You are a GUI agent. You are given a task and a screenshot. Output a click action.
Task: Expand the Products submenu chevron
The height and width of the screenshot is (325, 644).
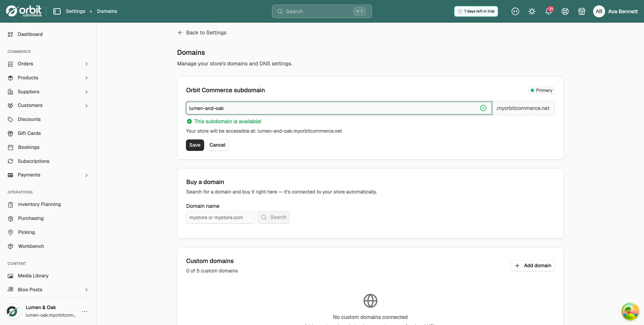(86, 78)
